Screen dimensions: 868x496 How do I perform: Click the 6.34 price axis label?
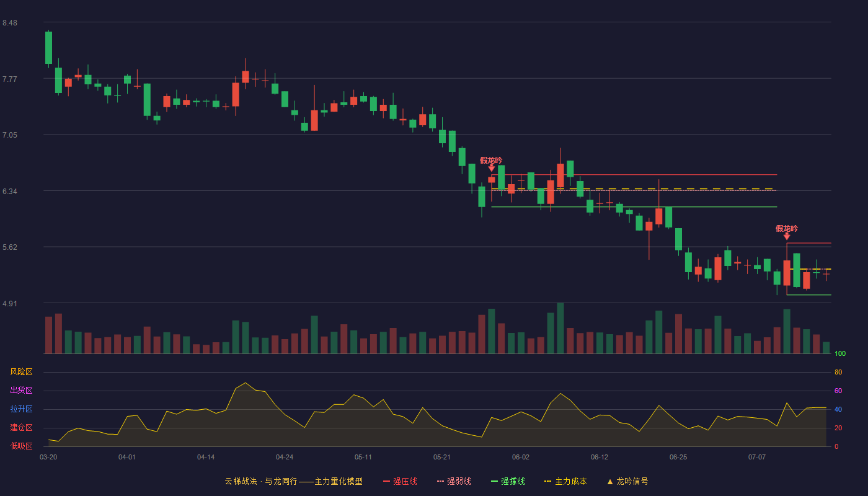click(10, 192)
